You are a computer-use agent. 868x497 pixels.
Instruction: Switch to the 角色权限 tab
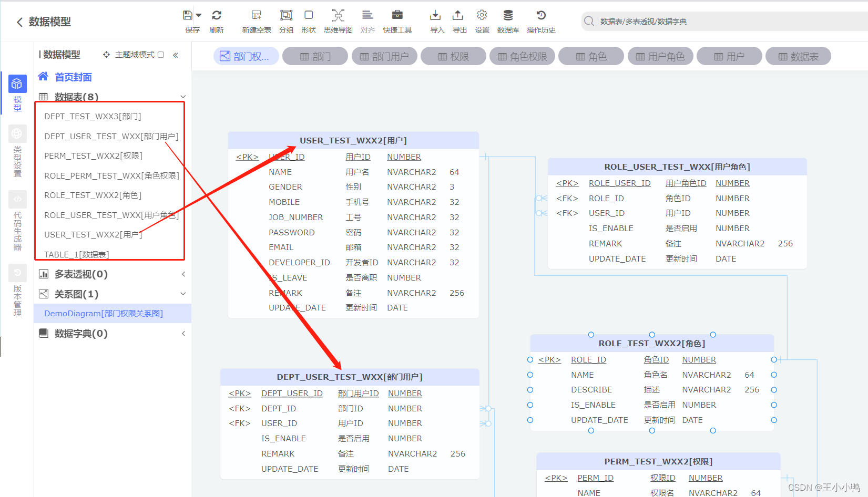(522, 56)
